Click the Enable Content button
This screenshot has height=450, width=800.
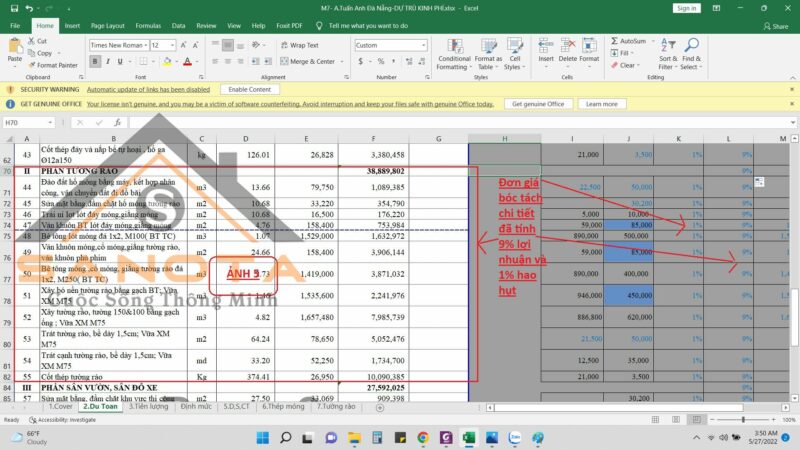tap(249, 89)
